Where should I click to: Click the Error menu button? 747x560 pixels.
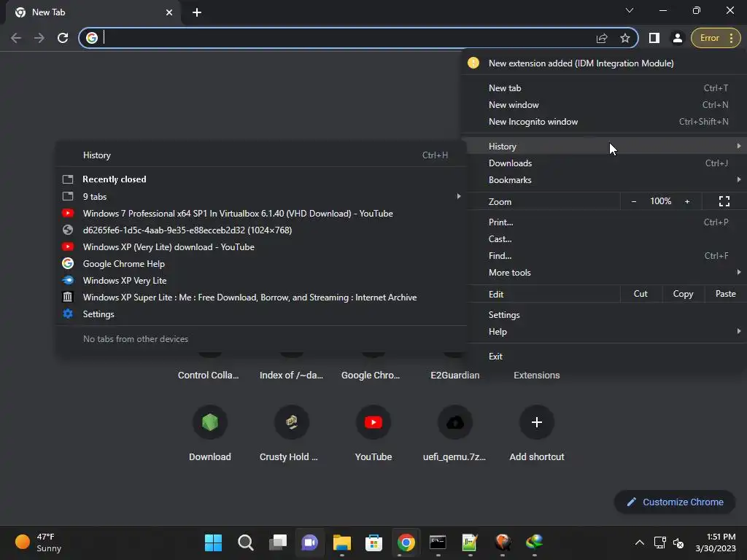(716, 38)
